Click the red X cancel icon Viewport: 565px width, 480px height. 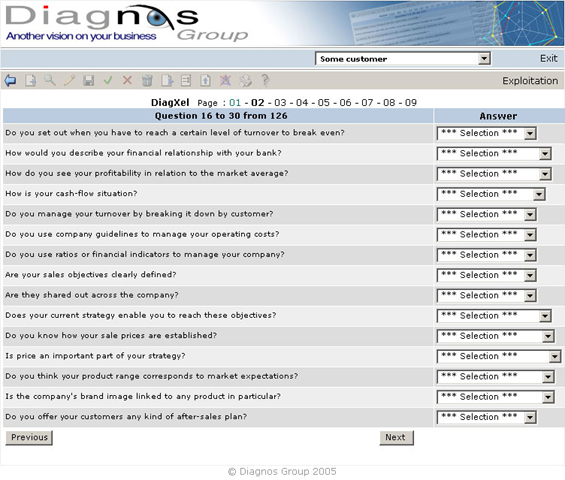127,80
